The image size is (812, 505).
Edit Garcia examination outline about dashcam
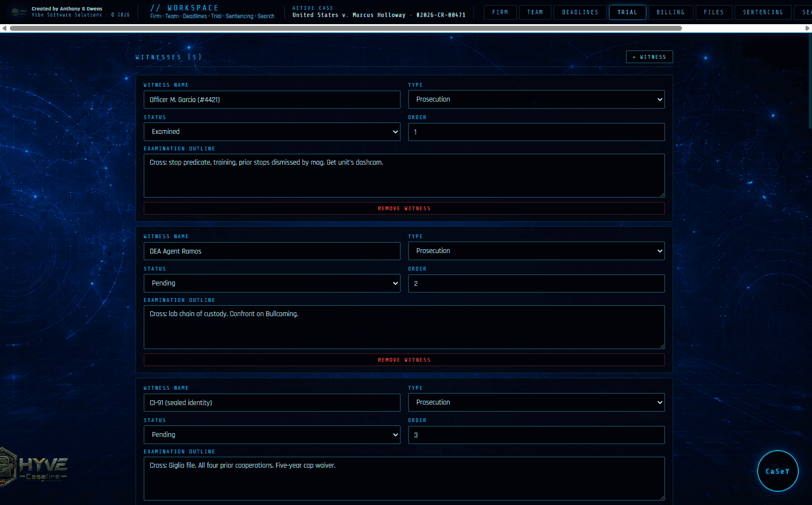[x=404, y=176]
